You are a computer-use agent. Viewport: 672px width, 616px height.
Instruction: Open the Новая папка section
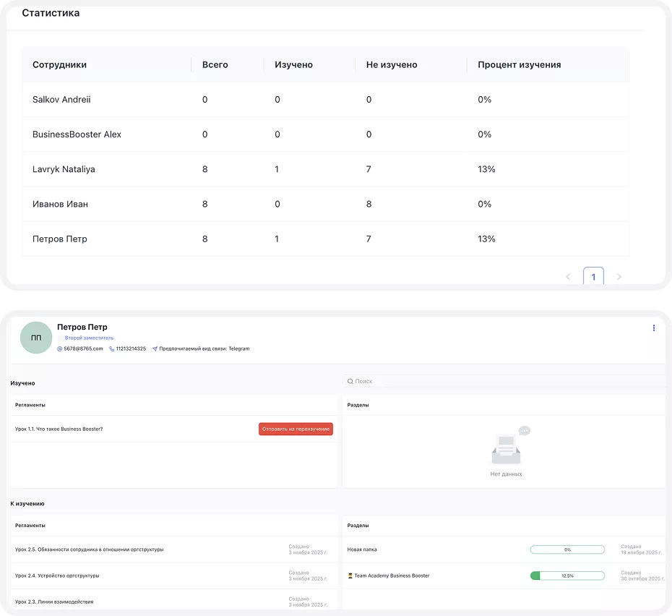point(362,549)
